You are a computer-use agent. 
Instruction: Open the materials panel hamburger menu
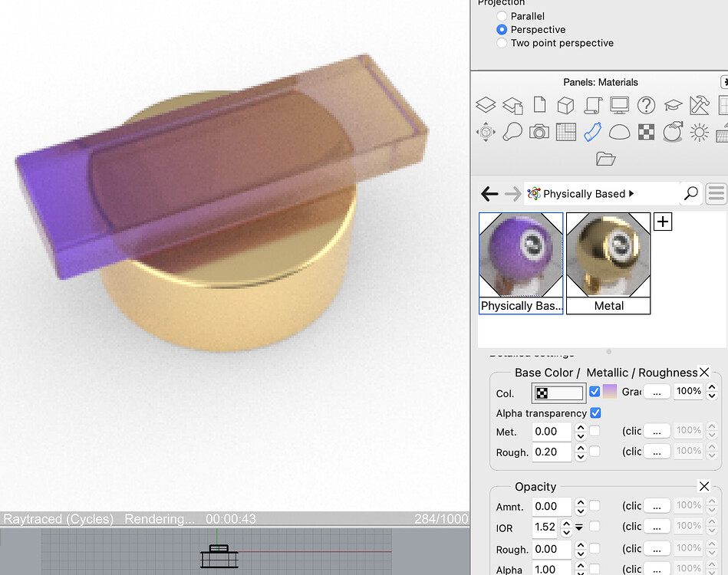(716, 193)
